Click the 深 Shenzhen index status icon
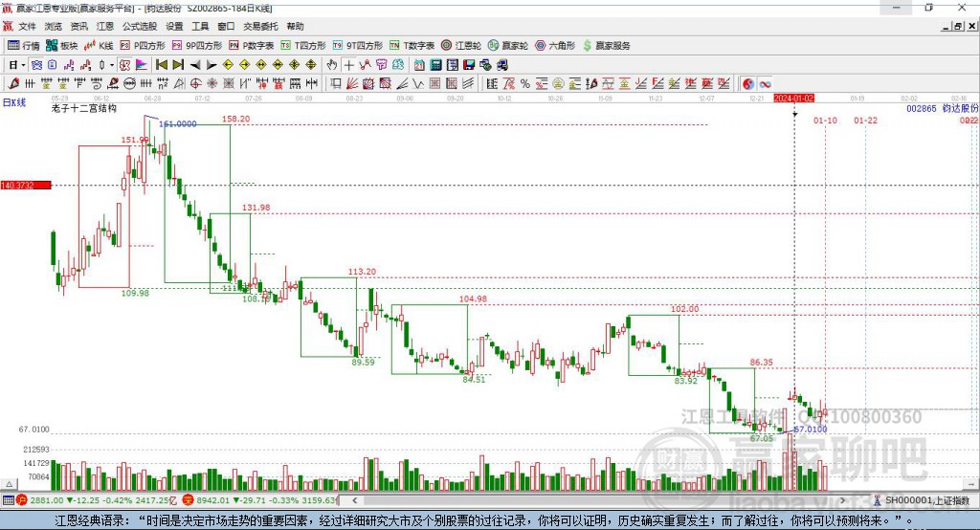980x530 pixels. tap(189, 500)
